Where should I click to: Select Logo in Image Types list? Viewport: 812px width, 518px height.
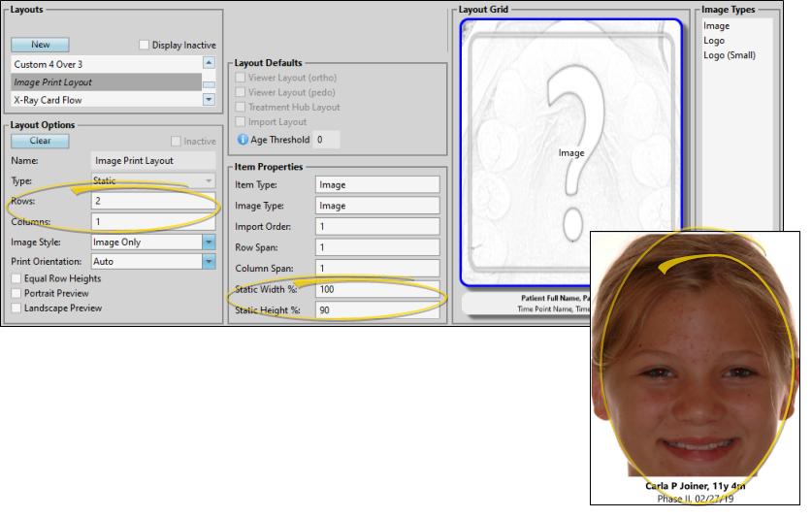coord(714,41)
